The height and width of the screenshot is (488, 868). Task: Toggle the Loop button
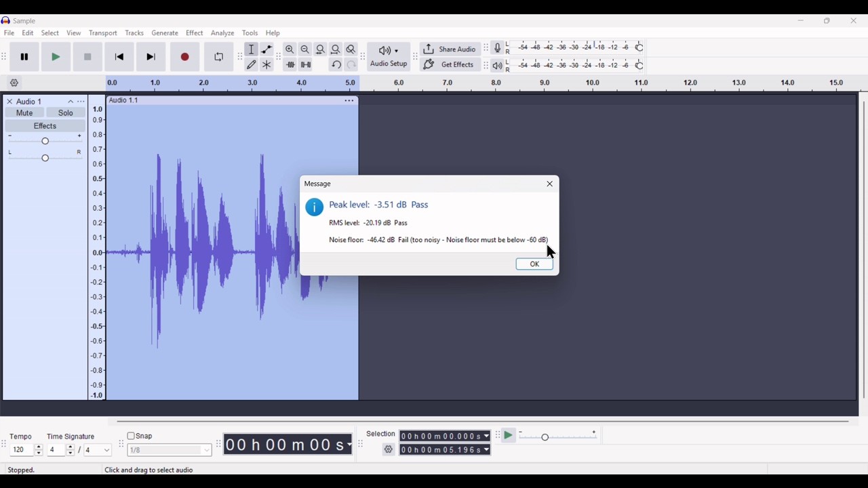[219, 57]
